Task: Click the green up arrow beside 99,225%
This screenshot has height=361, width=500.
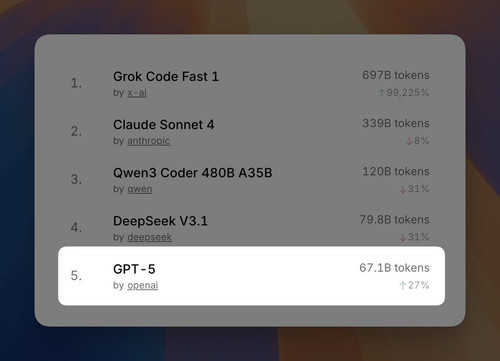Action: (382, 93)
